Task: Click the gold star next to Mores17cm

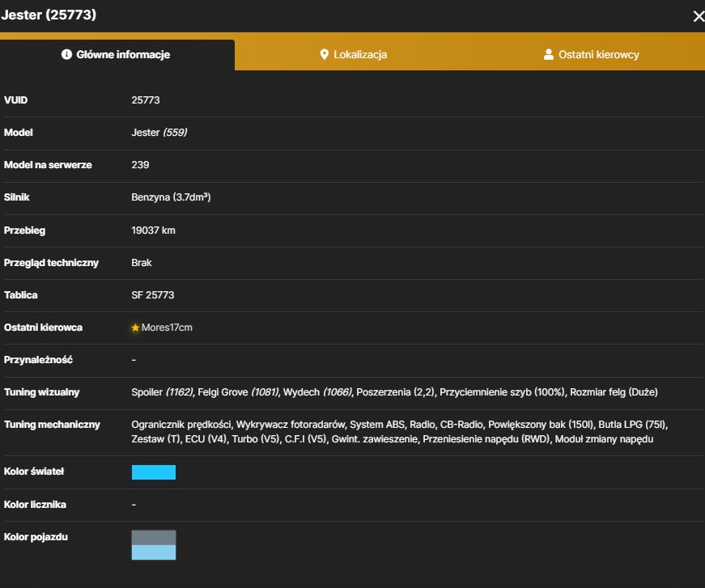Action: (135, 328)
